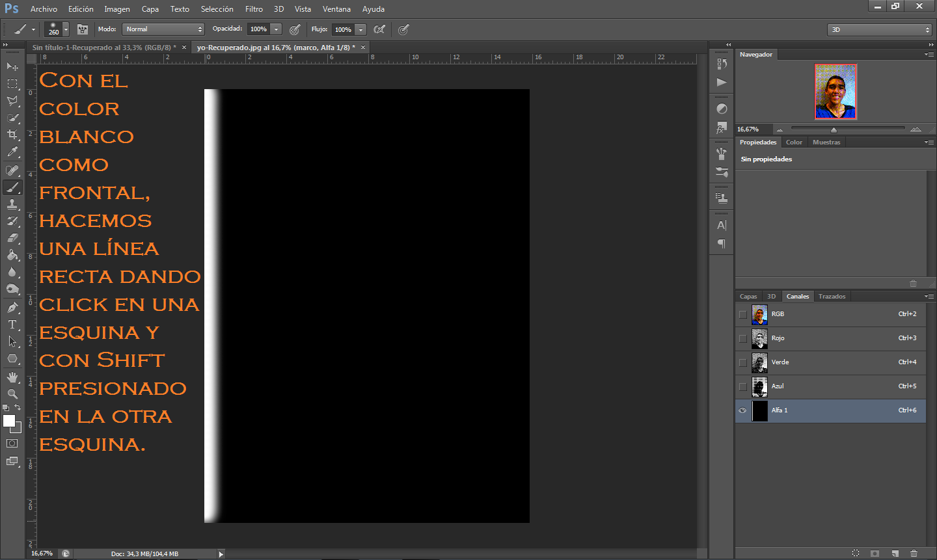Select the Pen tool
This screenshot has width=937, height=560.
(12, 308)
